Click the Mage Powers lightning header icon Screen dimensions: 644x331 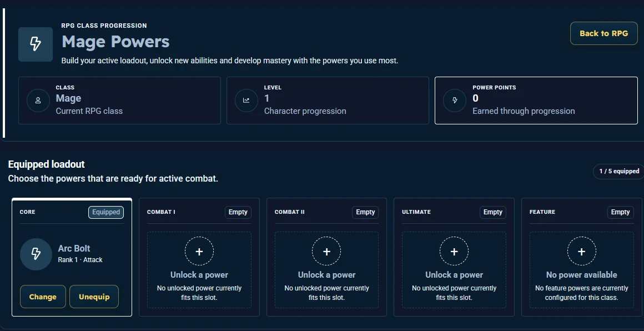[36, 44]
